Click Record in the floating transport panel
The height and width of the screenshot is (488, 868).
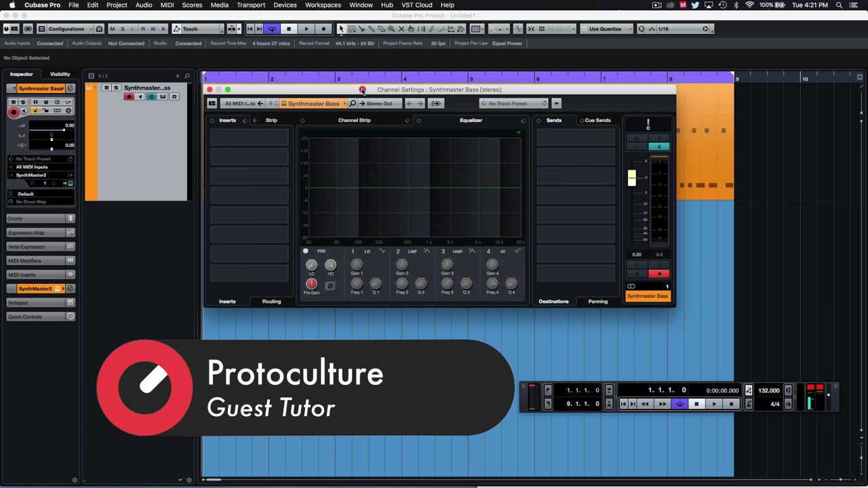point(731,404)
